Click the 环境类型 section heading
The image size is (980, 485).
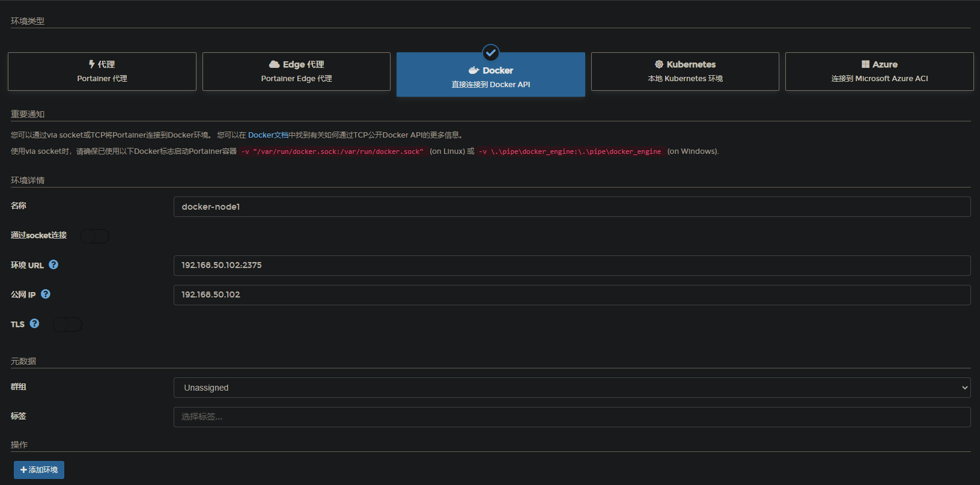click(28, 21)
